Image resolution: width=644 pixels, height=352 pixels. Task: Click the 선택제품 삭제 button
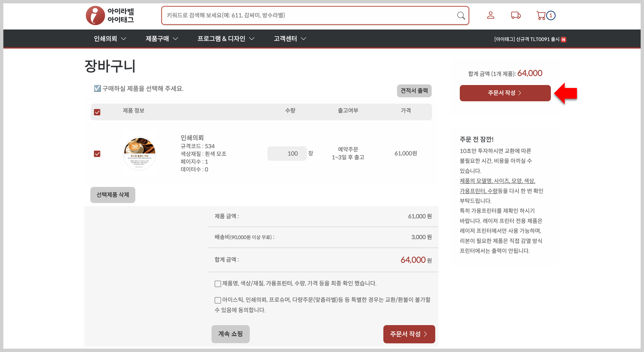pyautogui.click(x=113, y=195)
